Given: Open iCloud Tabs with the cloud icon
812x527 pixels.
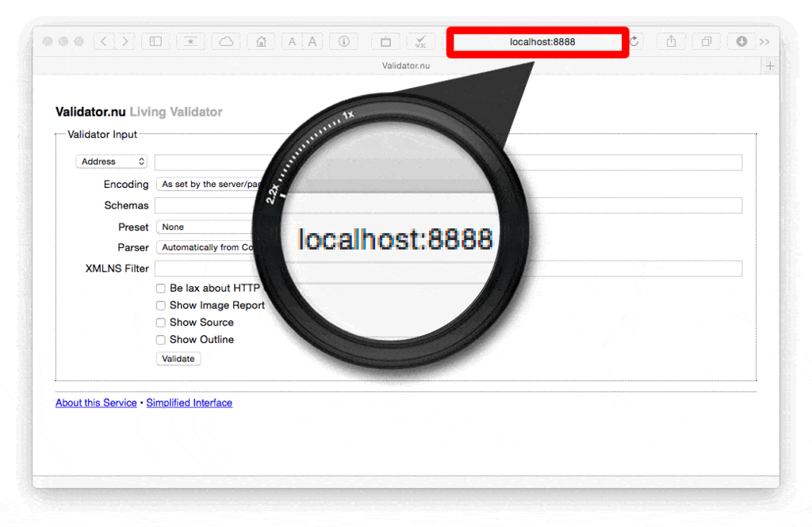Looking at the screenshot, I should pos(226,41).
